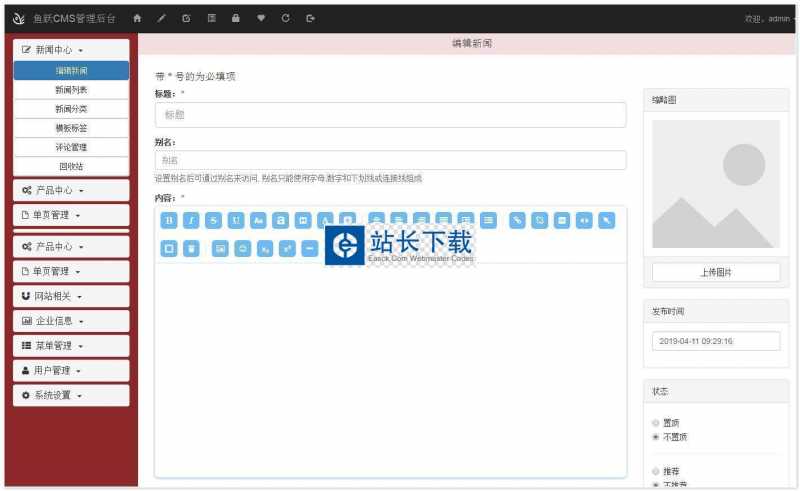Image resolution: width=800 pixels, height=491 pixels.
Task: Click the heart icon in top navigation
Action: [x=261, y=18]
